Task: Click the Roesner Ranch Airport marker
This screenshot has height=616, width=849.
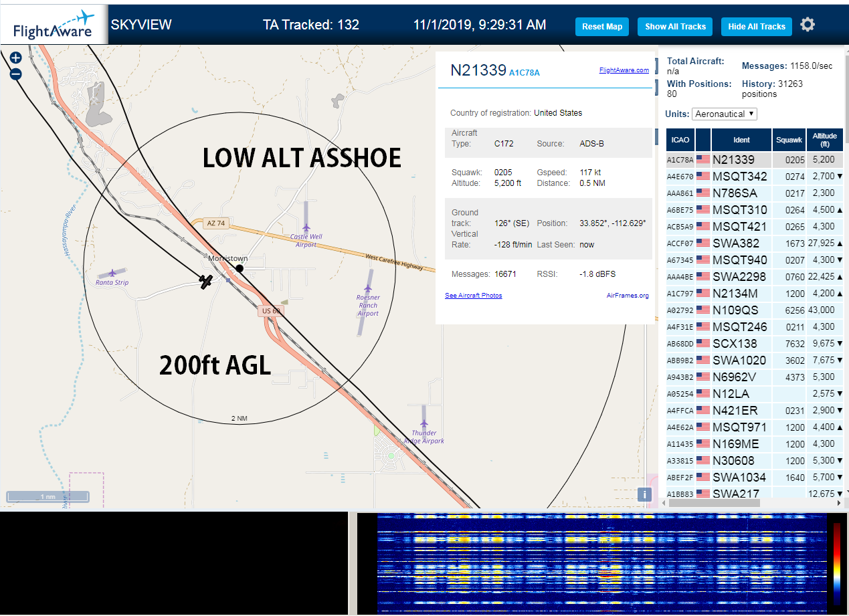Action: pos(369,288)
